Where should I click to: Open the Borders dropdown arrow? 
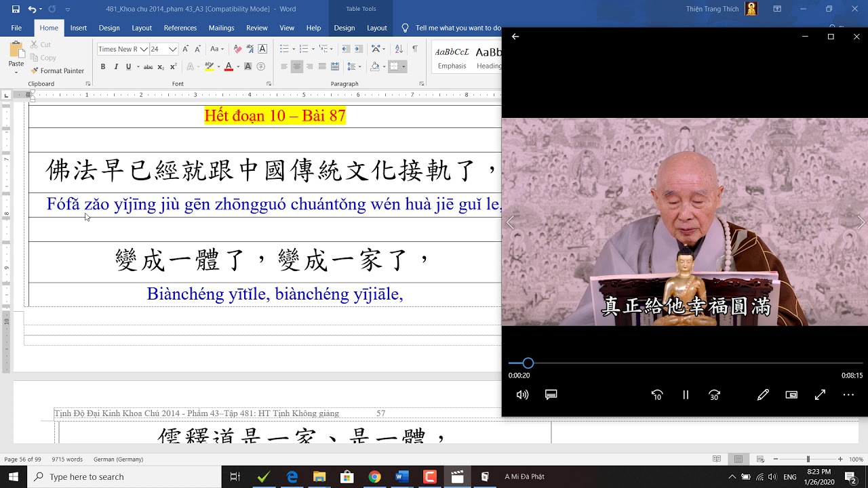[403, 66]
